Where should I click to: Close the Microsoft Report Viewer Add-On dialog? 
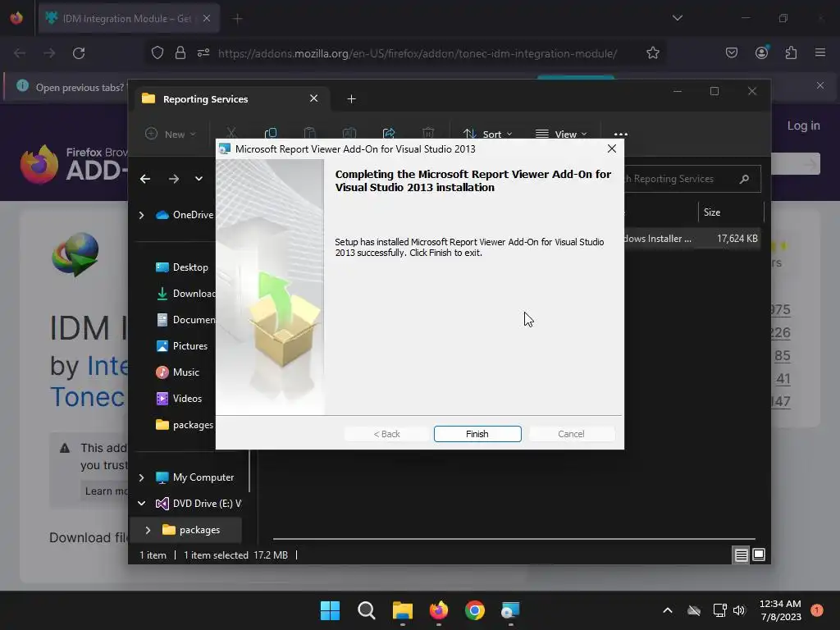click(x=612, y=149)
